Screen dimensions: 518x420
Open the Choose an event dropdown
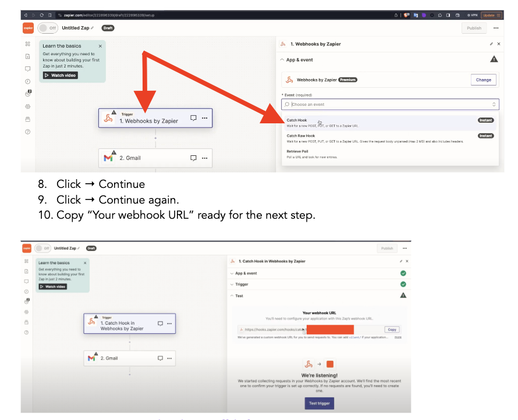point(390,105)
